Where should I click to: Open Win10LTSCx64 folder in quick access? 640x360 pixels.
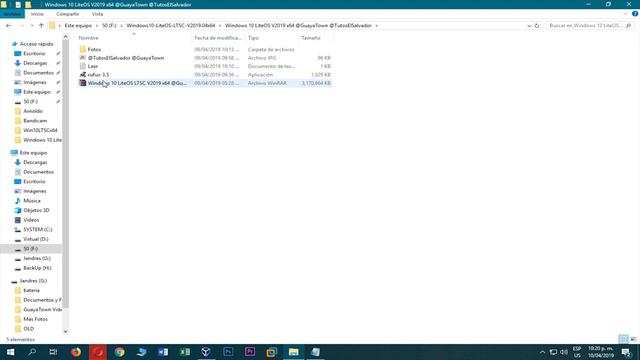(40, 130)
